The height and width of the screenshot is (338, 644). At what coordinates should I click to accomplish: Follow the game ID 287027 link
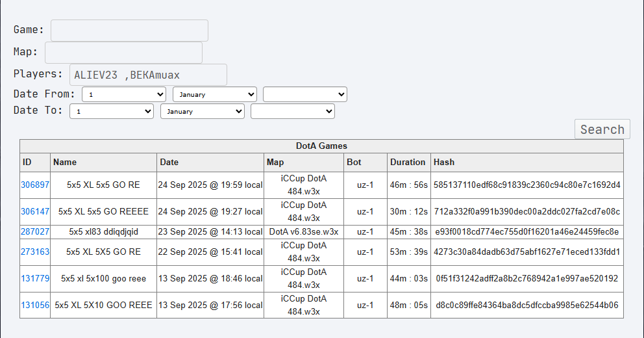pyautogui.click(x=35, y=232)
